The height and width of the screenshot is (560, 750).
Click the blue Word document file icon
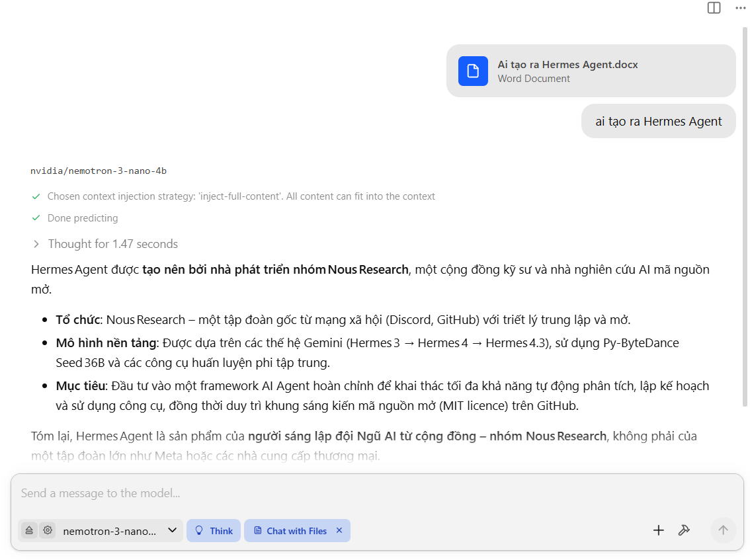tap(473, 71)
